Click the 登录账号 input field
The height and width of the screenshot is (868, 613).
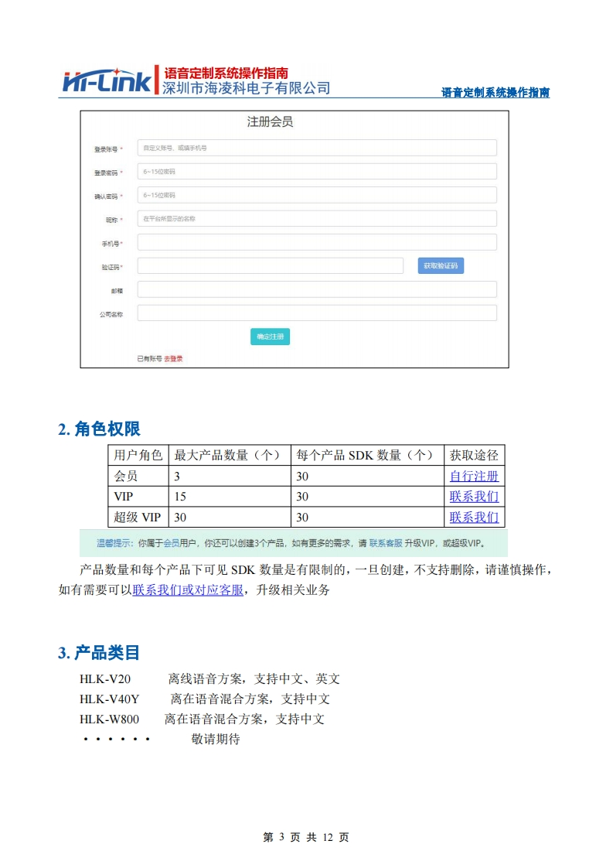click(317, 148)
